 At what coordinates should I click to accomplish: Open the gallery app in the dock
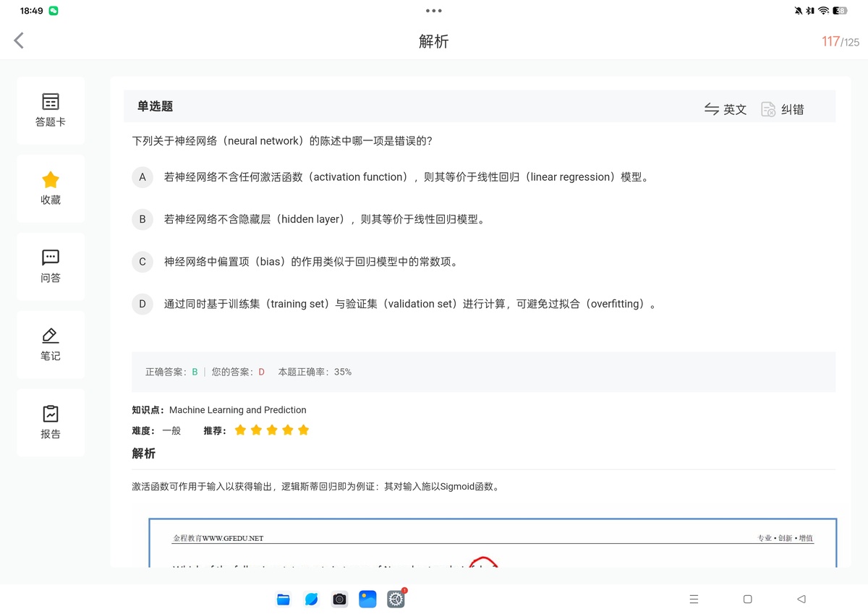pos(367,599)
